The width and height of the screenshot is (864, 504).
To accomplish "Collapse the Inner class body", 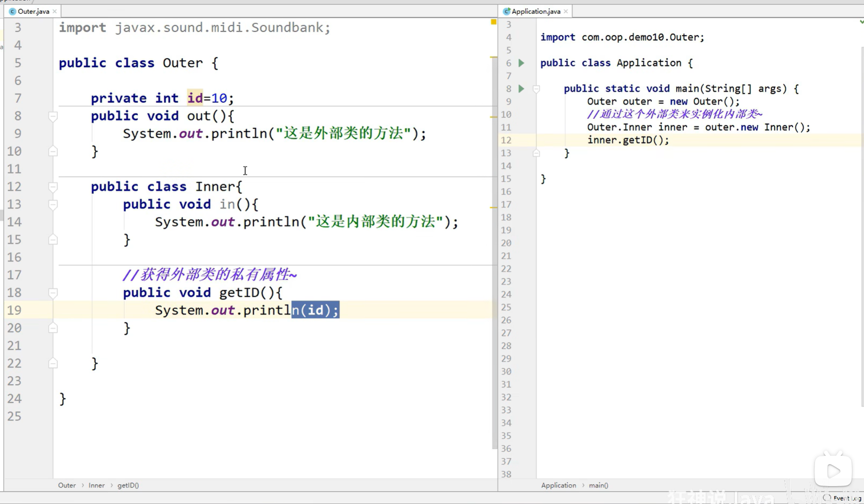I will (53, 187).
